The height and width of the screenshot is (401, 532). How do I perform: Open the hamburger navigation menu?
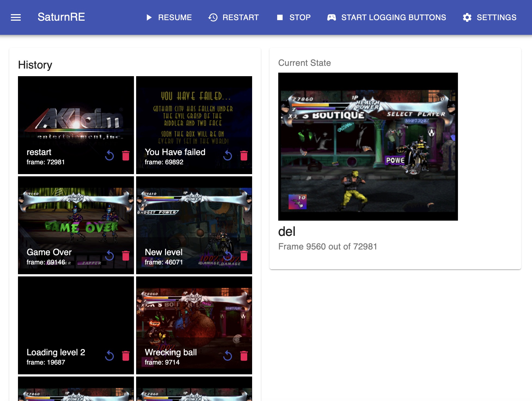click(16, 17)
